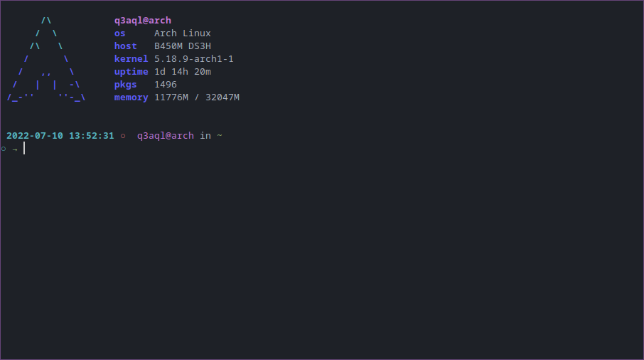Click the timestamp 2022-07-10 13:52:31
The width and height of the screenshot is (644, 360).
[x=60, y=136]
